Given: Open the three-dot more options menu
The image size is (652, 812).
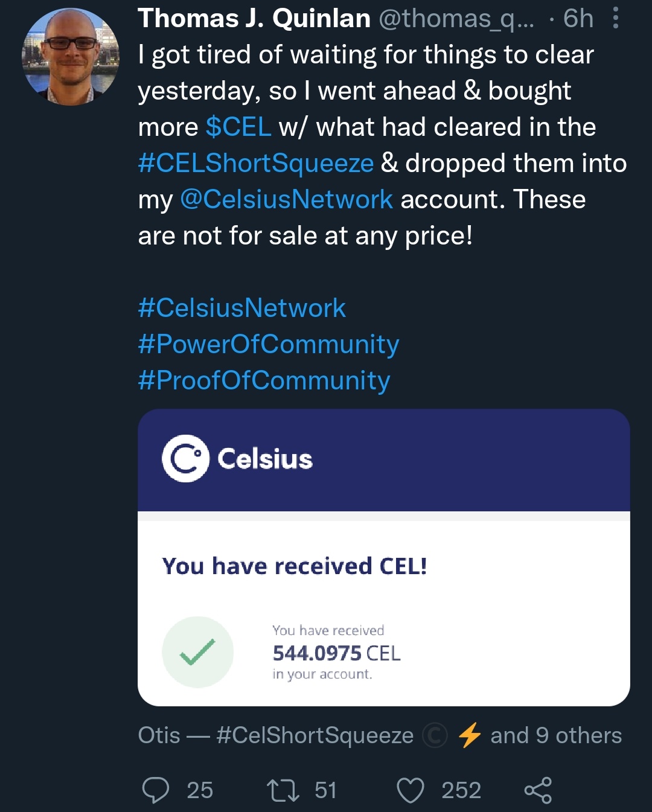Looking at the screenshot, I should pyautogui.click(x=615, y=18).
